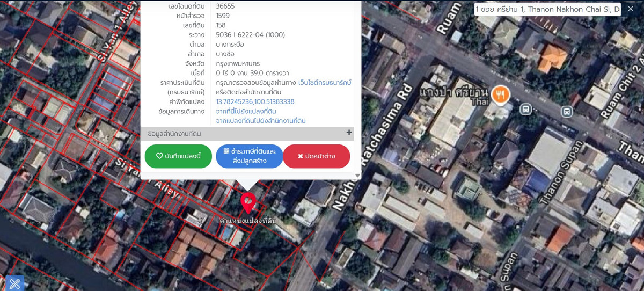The height and width of the screenshot is (291, 644).
Task: Click the red land parcel location pin
Action: pos(248,202)
